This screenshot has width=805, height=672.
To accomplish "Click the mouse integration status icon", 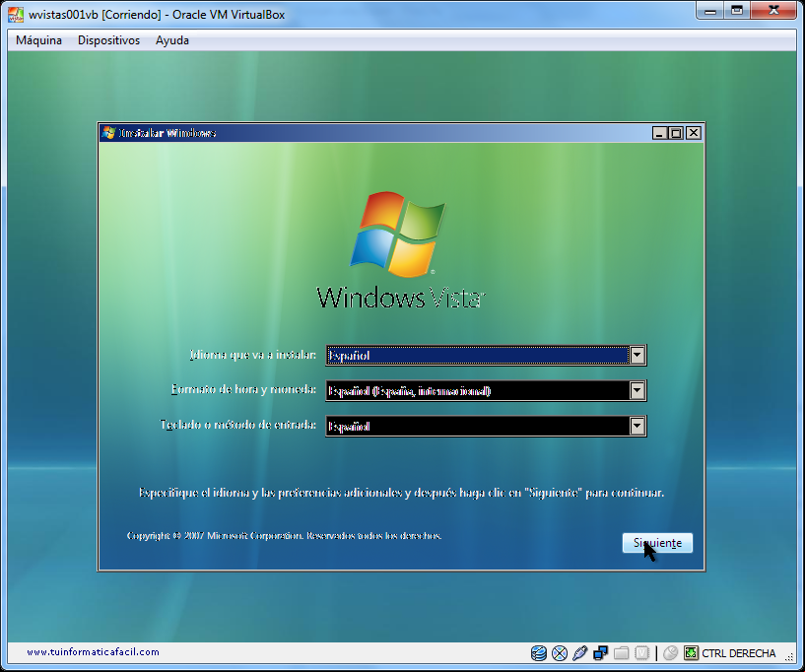I will pos(670,653).
